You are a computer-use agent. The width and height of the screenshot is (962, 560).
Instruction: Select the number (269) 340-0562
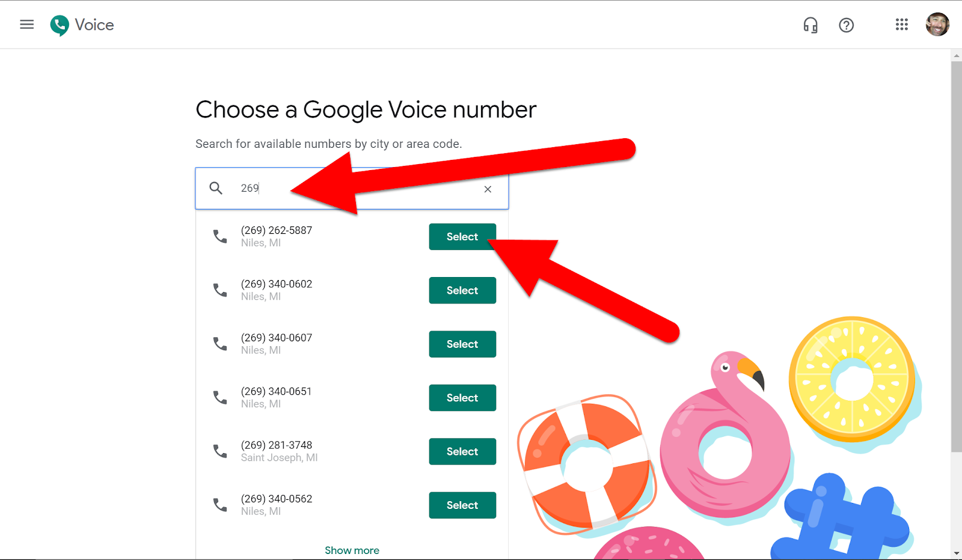(x=462, y=505)
